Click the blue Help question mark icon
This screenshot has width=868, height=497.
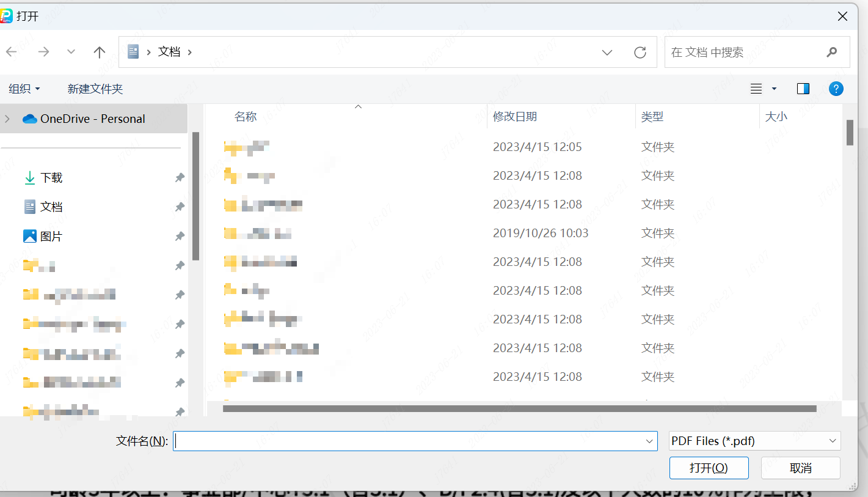(x=836, y=89)
